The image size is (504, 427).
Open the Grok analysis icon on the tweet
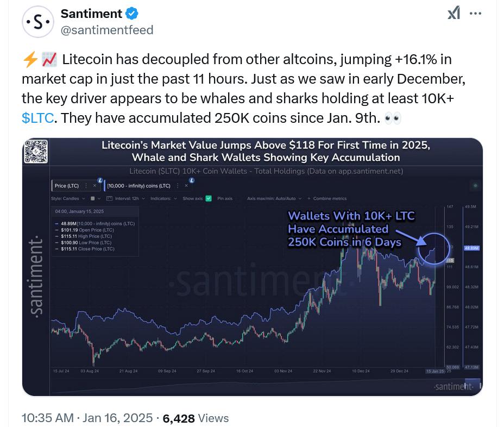[x=453, y=13]
